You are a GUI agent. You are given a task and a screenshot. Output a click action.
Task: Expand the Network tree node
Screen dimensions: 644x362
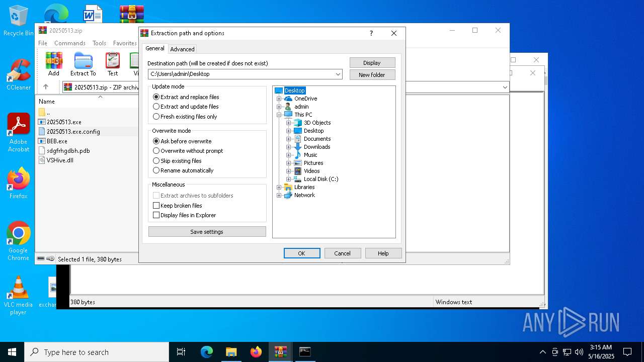click(x=279, y=195)
